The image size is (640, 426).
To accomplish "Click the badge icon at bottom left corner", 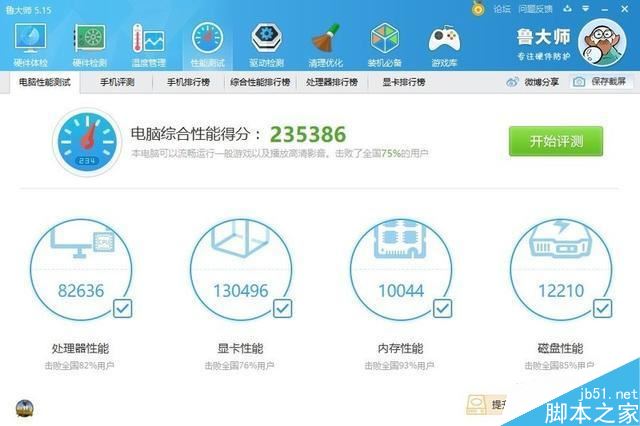I will 24,408.
